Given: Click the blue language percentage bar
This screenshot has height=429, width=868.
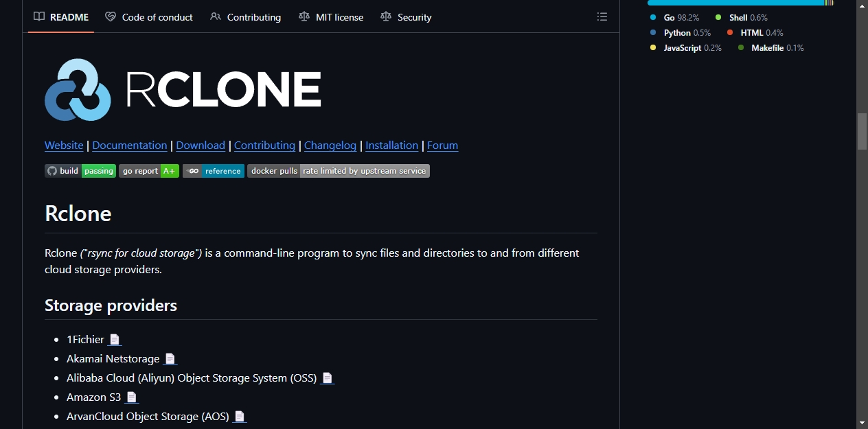Looking at the screenshot, I should pyautogui.click(x=736, y=2).
